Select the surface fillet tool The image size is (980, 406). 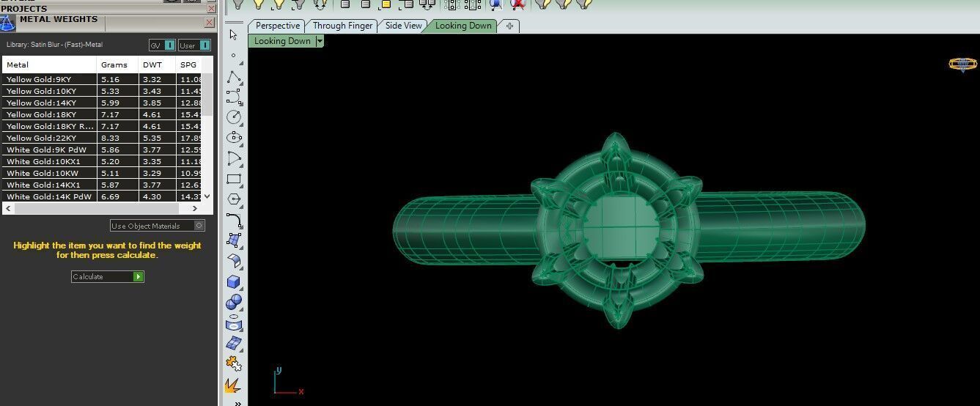(233, 260)
